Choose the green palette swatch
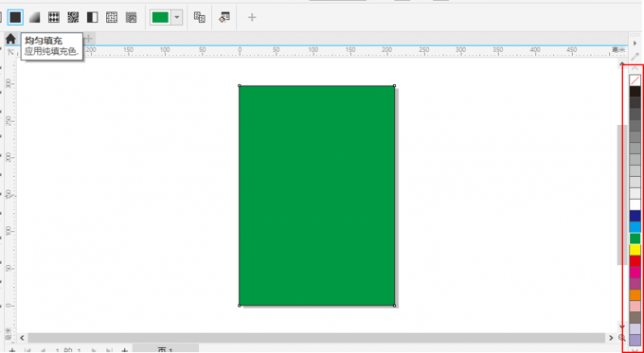 coord(635,238)
